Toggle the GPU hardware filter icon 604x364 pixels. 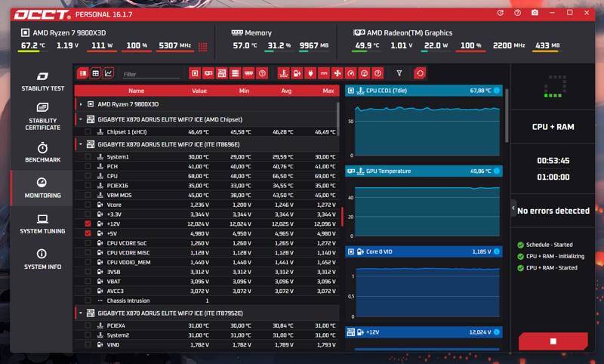208,73
